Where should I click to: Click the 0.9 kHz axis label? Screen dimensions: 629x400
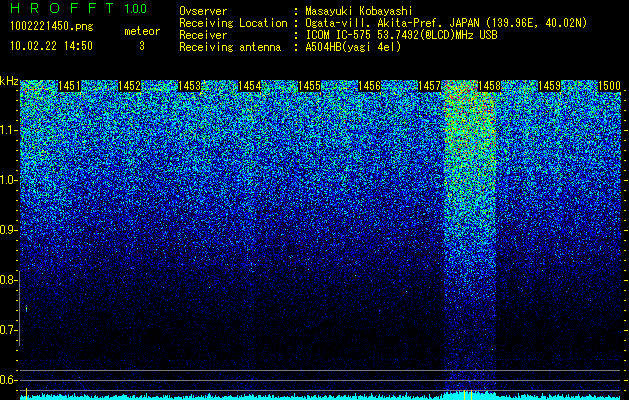(8, 230)
